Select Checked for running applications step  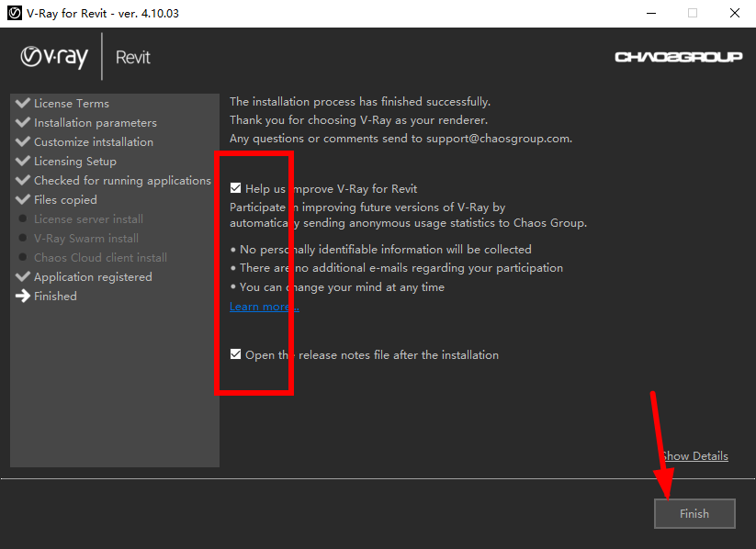[122, 181]
